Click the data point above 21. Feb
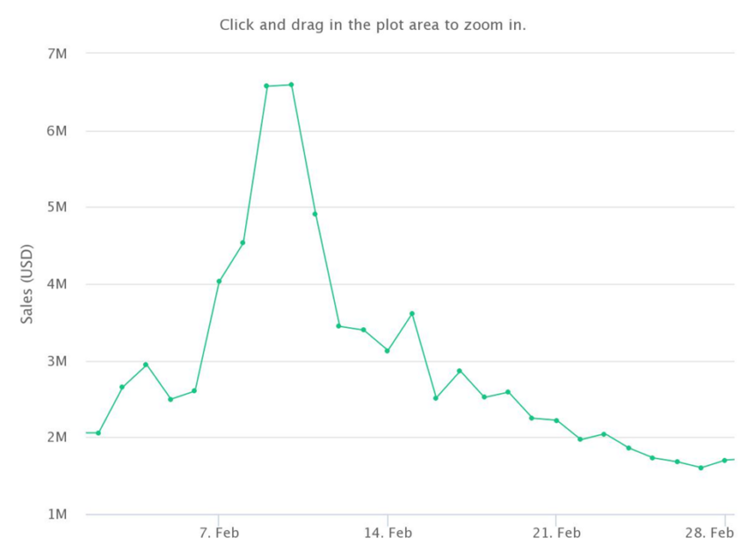Screen dimensions: 747x560 [556, 420]
